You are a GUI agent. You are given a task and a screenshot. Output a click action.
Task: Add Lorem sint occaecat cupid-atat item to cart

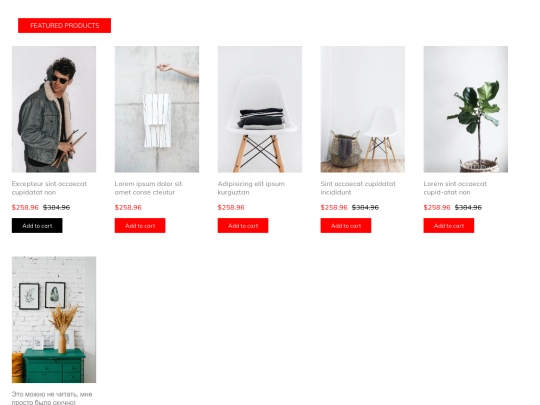coord(449,226)
